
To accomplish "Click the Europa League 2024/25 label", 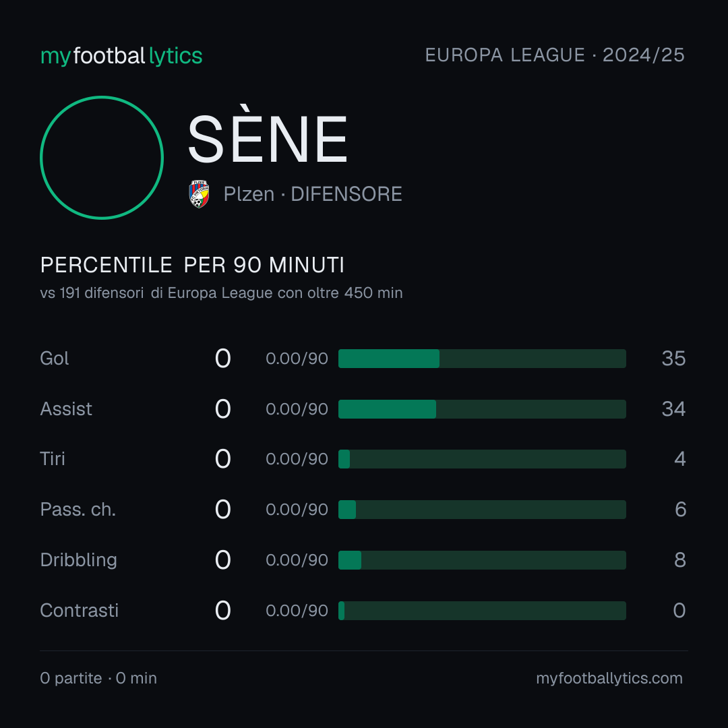I will (555, 55).
